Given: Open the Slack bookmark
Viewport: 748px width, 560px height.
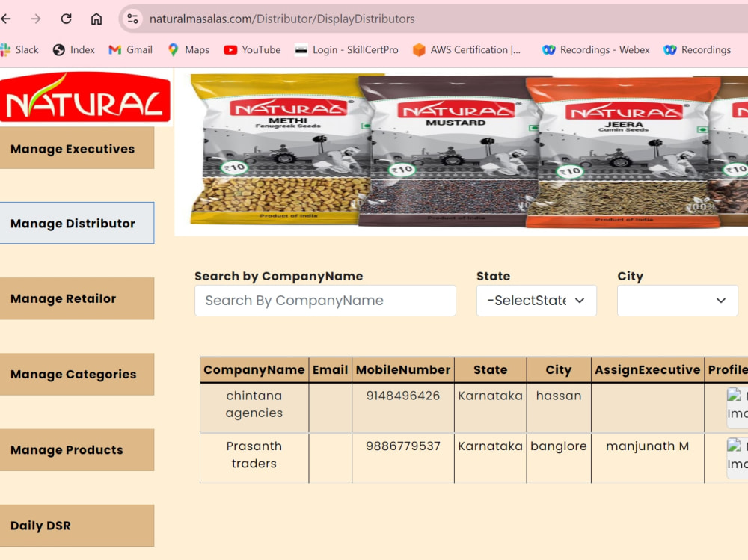Looking at the screenshot, I should pyautogui.click(x=20, y=49).
